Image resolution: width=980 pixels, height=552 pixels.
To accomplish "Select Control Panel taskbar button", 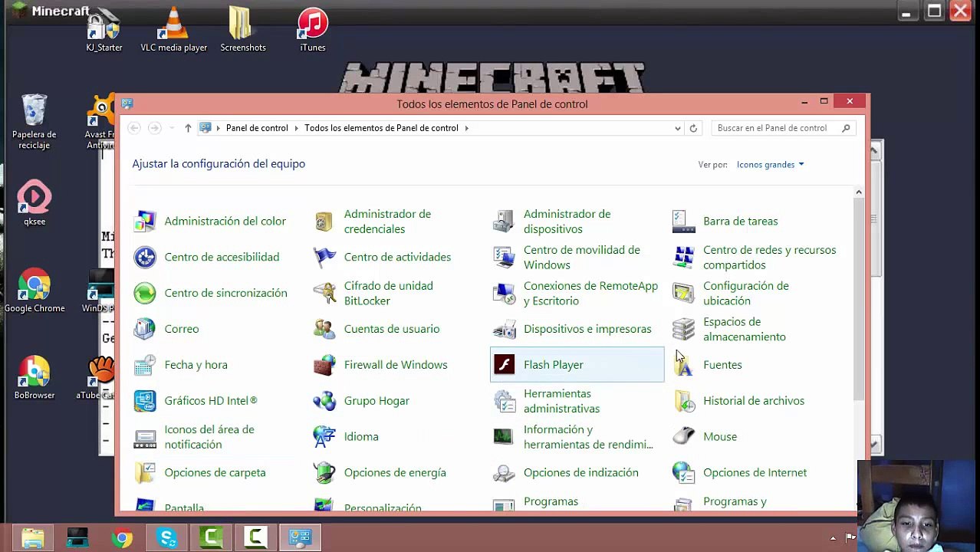I will (300, 537).
